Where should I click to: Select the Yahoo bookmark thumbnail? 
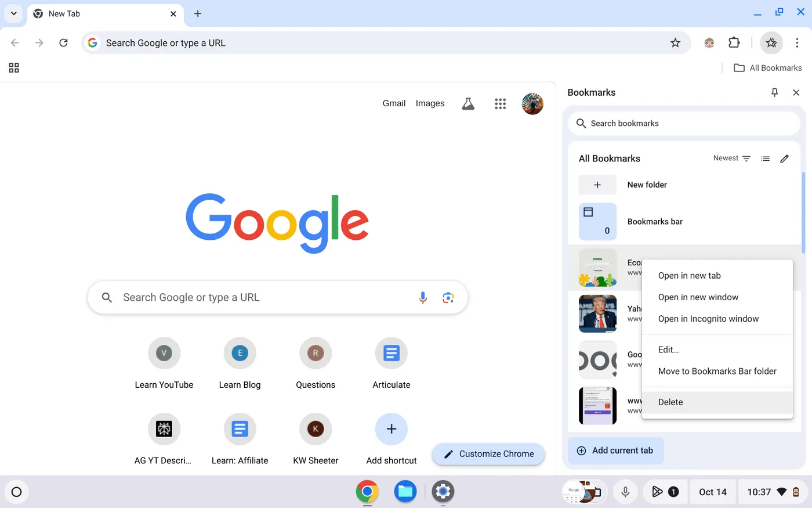coord(597,314)
